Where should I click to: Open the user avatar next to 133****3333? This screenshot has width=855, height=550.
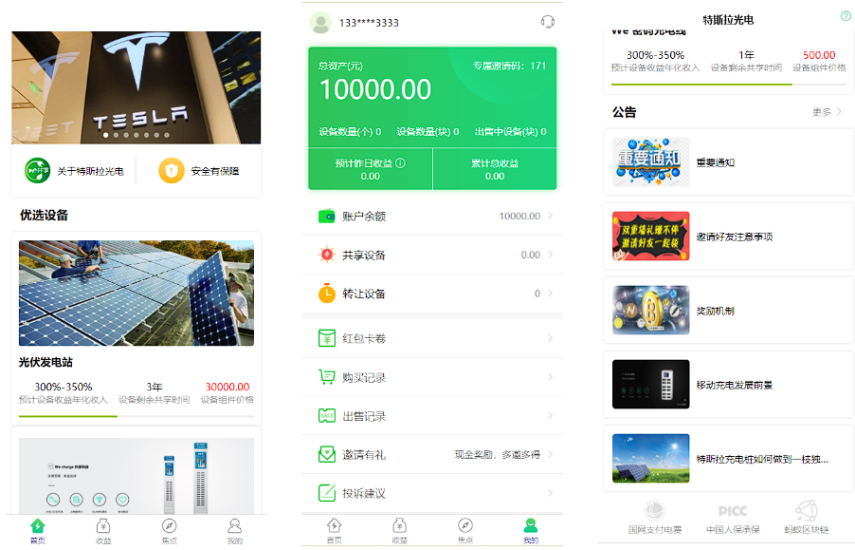(320, 22)
